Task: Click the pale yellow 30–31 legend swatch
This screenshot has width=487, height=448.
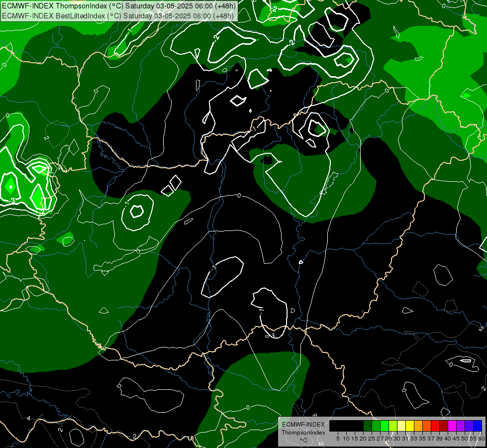Action: tap(401, 426)
